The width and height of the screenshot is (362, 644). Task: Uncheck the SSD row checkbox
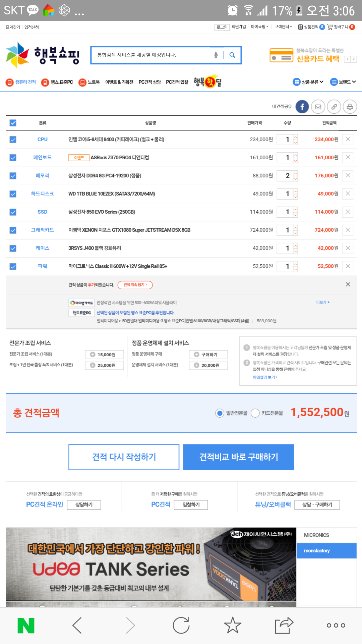[x=13, y=212]
